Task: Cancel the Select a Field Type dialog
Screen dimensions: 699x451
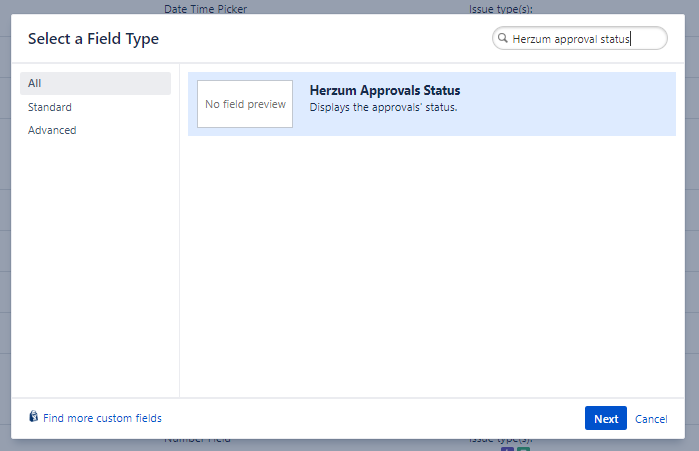Action: 651,419
